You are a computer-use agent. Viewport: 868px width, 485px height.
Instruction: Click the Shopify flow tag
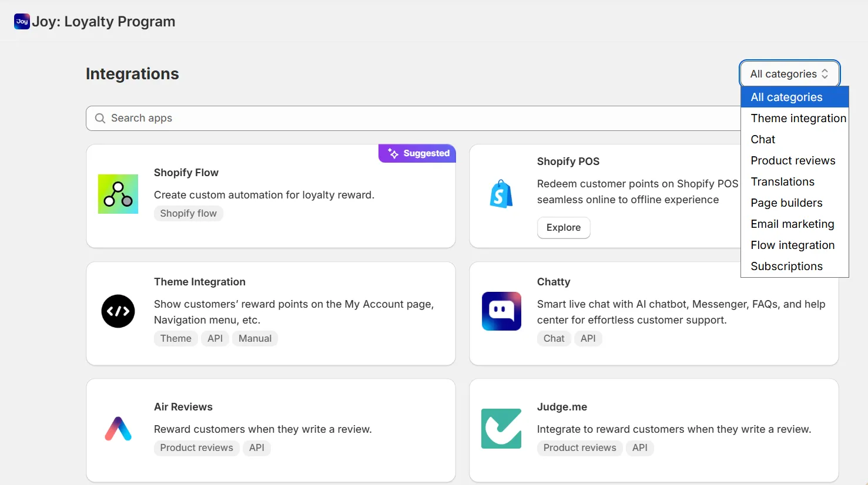point(189,213)
